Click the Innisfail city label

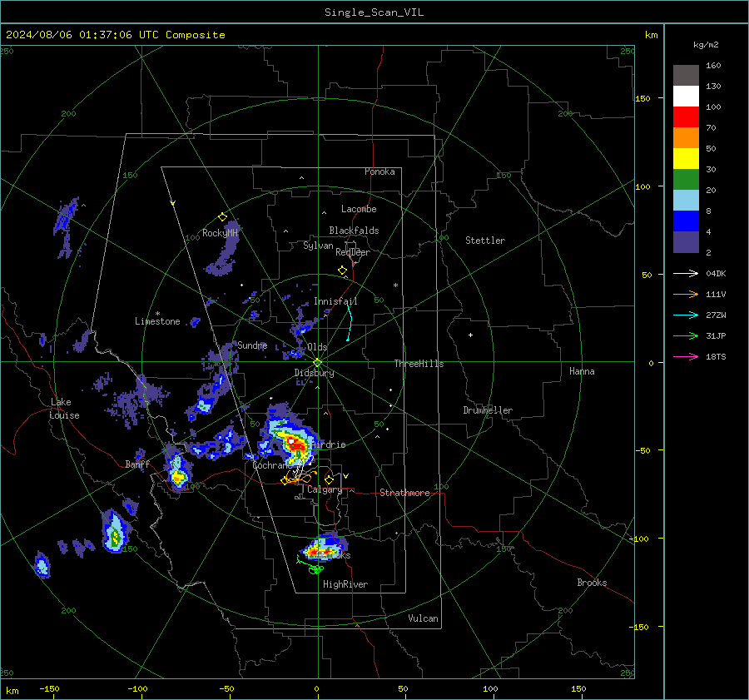click(x=335, y=301)
